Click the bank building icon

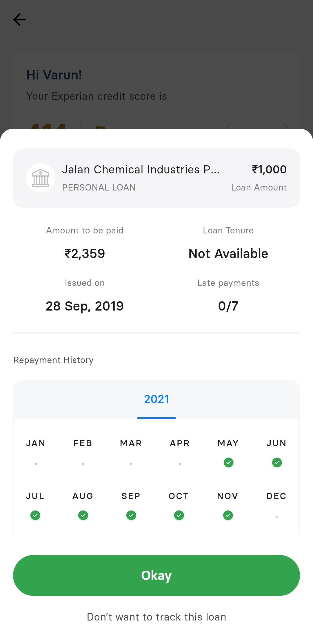41,178
